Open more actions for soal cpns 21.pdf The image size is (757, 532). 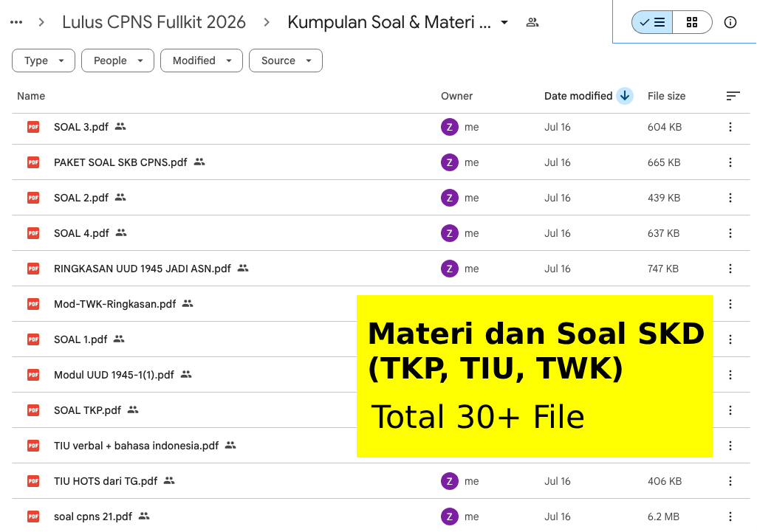point(730,517)
